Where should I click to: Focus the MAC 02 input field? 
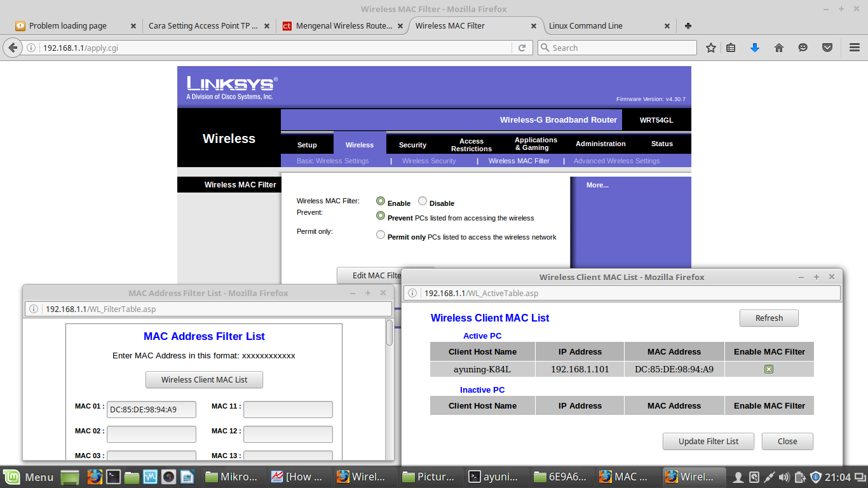[x=151, y=434]
